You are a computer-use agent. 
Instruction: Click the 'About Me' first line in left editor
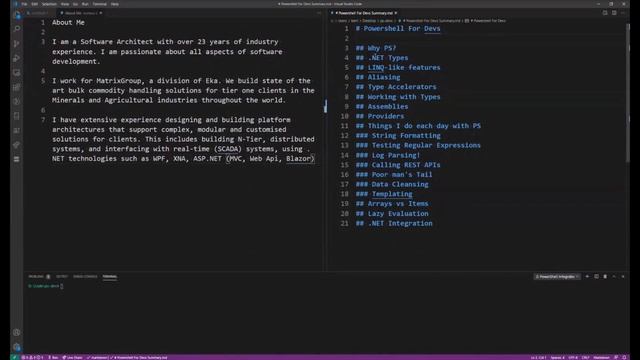pyautogui.click(x=68, y=22)
